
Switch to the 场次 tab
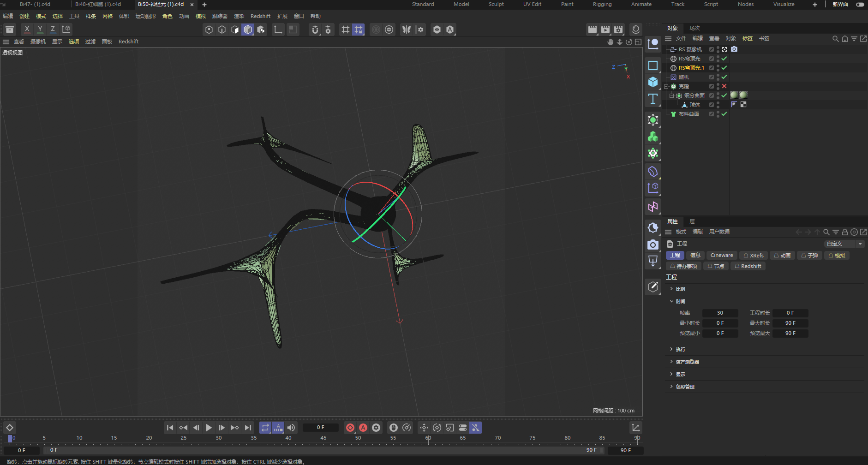(694, 28)
